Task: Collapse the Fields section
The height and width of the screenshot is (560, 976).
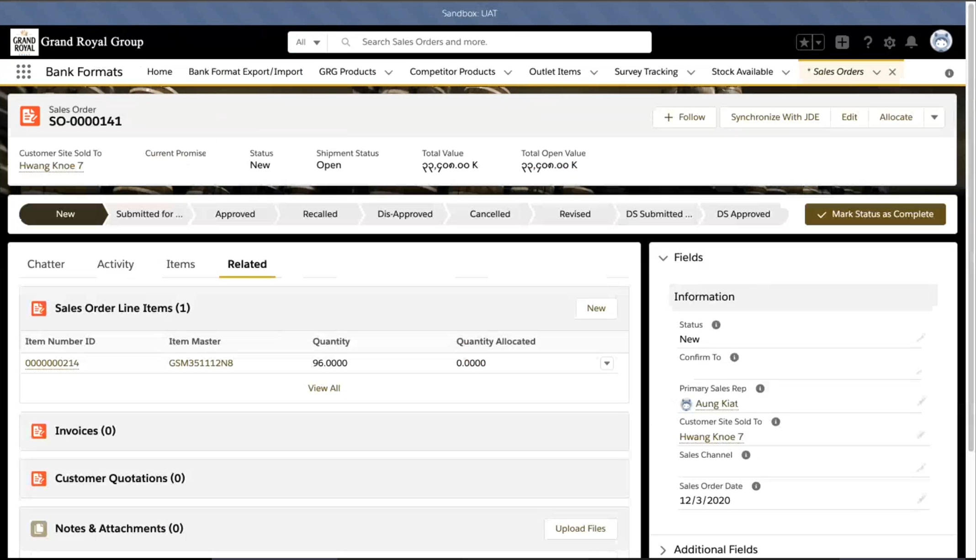Action: pyautogui.click(x=663, y=258)
